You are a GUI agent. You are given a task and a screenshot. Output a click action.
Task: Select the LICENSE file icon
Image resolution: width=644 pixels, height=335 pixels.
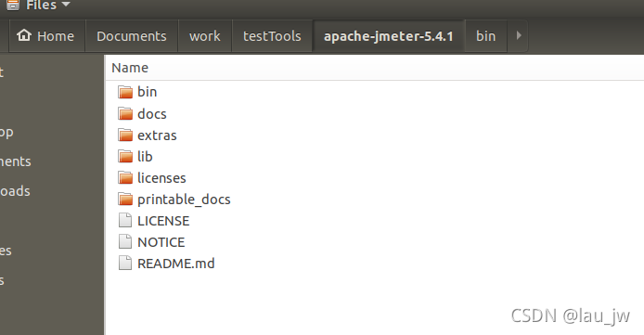125,221
